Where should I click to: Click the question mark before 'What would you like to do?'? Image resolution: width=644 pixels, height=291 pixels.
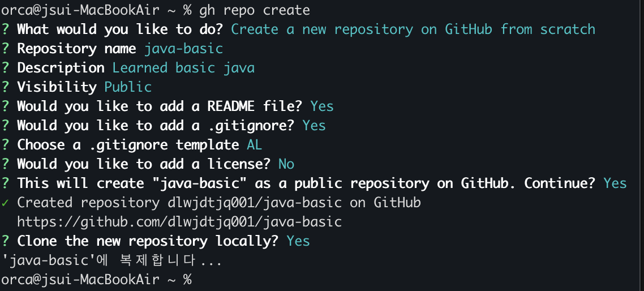tap(5, 29)
